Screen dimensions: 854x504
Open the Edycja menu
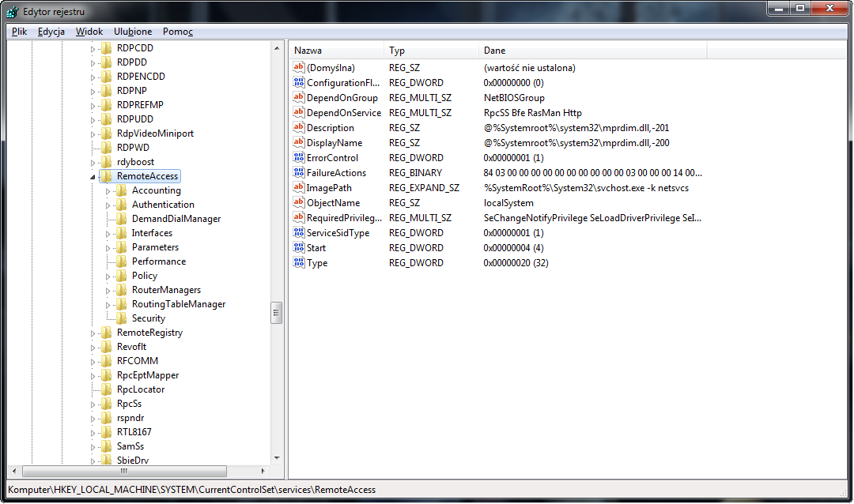click(x=51, y=32)
